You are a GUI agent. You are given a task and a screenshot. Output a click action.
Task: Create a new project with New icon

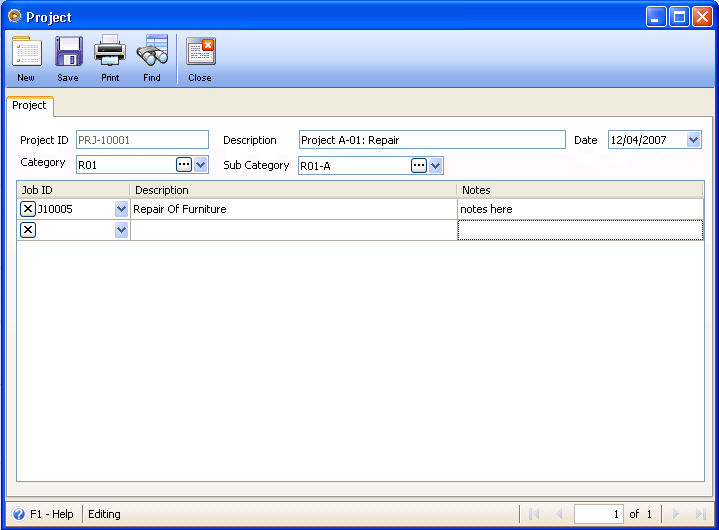tap(26, 59)
